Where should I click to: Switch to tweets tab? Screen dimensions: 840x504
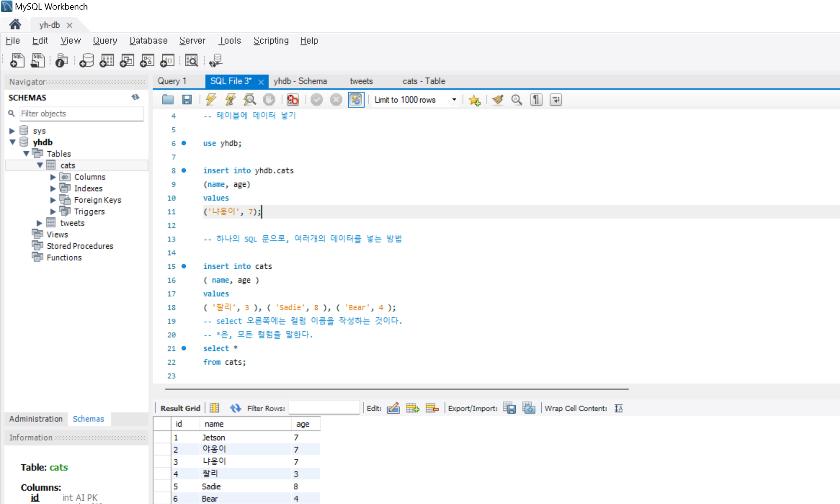click(x=361, y=81)
